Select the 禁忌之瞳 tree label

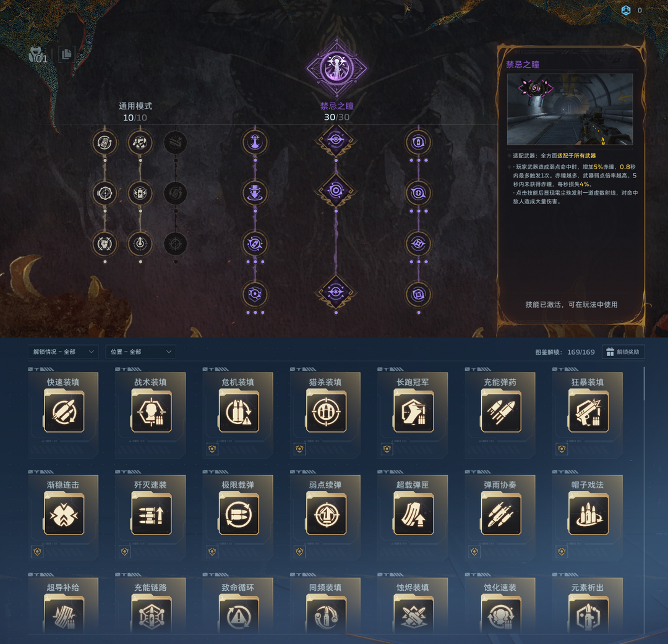click(x=336, y=106)
